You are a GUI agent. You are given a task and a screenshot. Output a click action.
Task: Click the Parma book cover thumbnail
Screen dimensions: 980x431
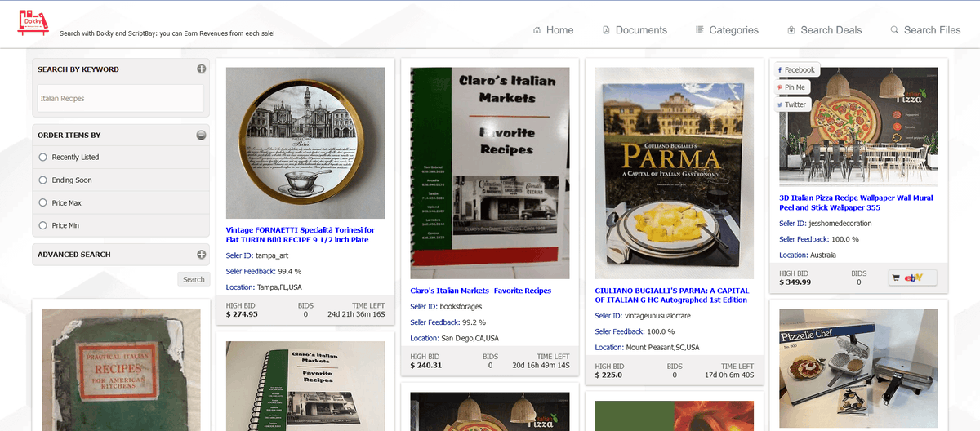click(x=675, y=173)
